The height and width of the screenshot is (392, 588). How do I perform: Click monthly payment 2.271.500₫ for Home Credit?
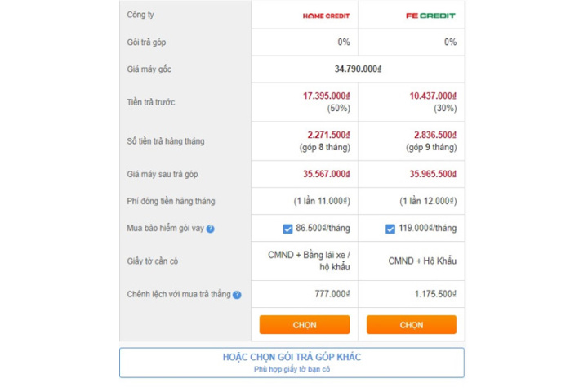point(328,135)
